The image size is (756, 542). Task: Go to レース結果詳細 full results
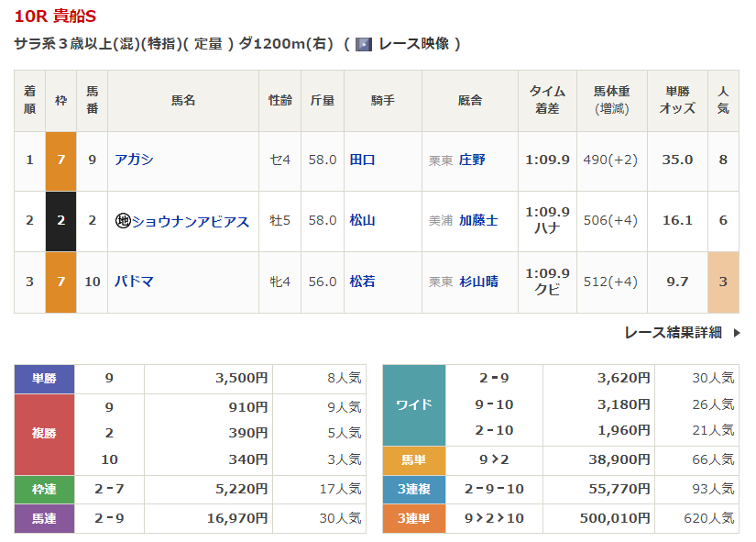(673, 333)
